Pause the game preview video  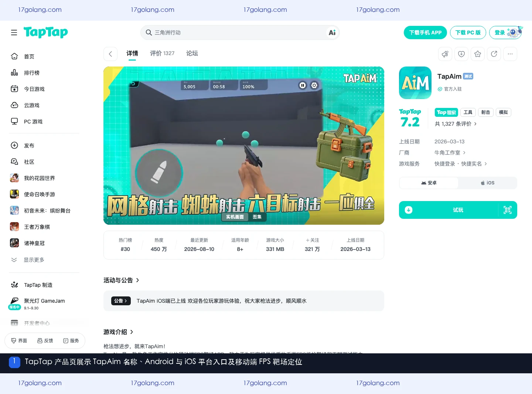(x=303, y=85)
